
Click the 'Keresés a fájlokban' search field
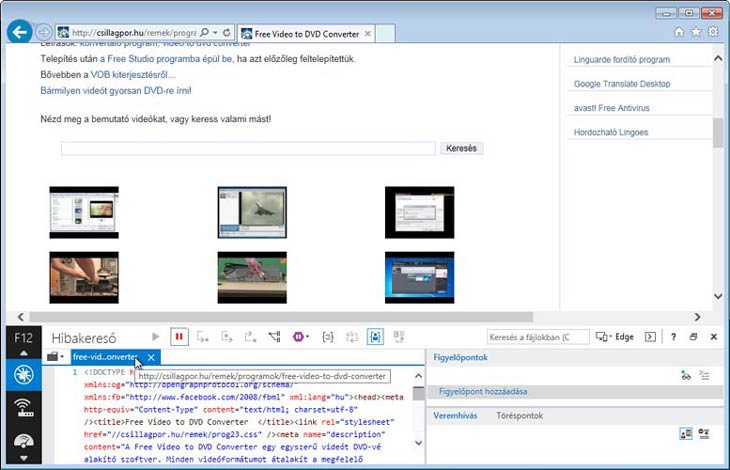point(538,337)
